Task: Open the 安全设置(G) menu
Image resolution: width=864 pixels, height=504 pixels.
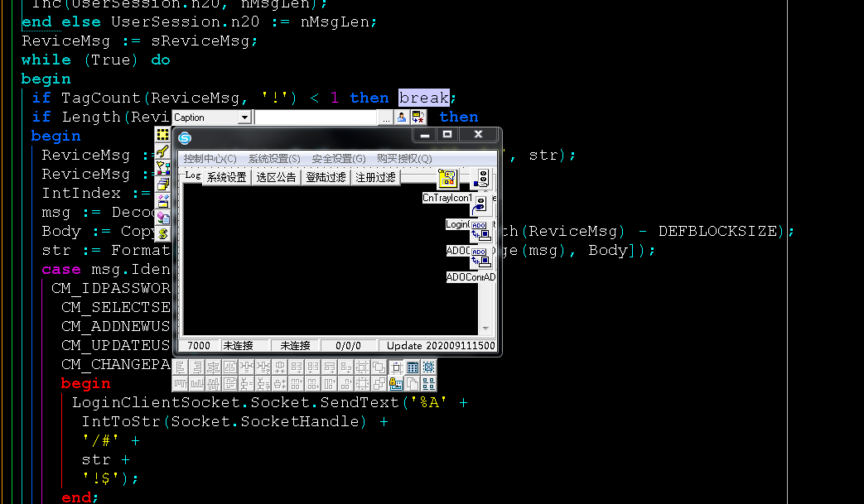Action: point(339,159)
